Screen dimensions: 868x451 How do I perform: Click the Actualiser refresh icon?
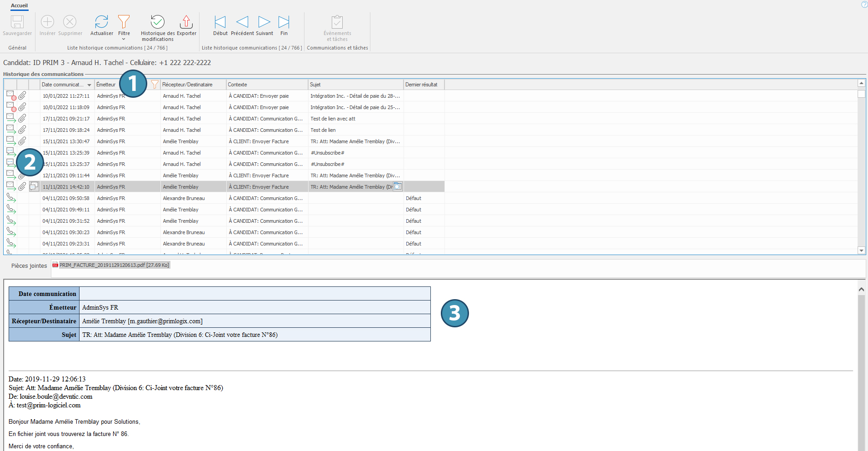point(101,22)
